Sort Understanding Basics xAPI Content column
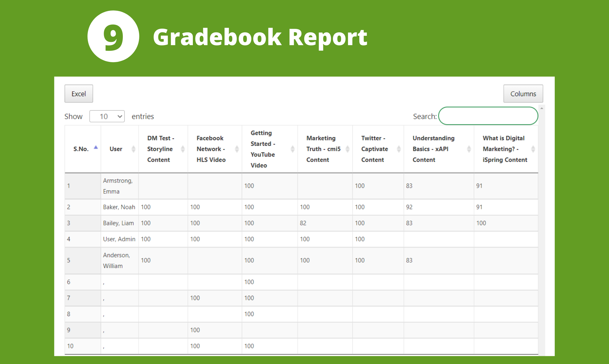Screen dimensions: 609x364 coord(469,149)
